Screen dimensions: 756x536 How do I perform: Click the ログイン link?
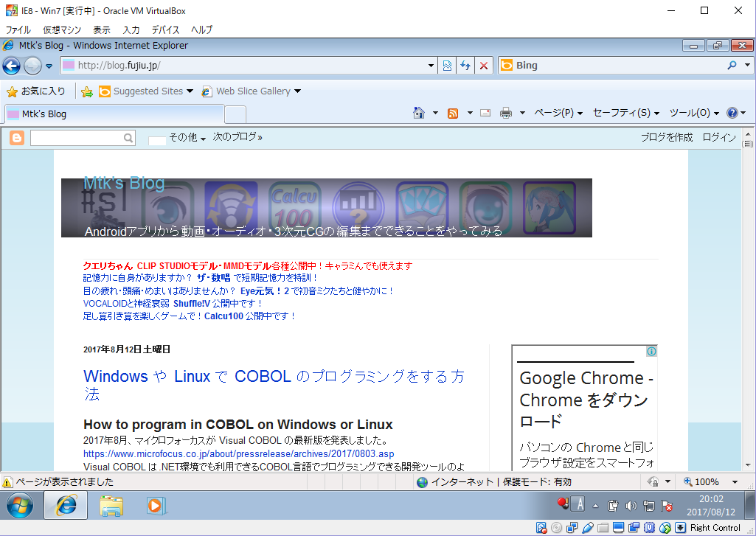pos(719,137)
